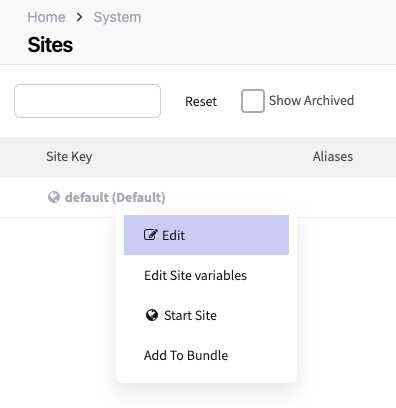Click the globe icon beside Start Site
This screenshot has height=408, width=396.
click(x=152, y=315)
